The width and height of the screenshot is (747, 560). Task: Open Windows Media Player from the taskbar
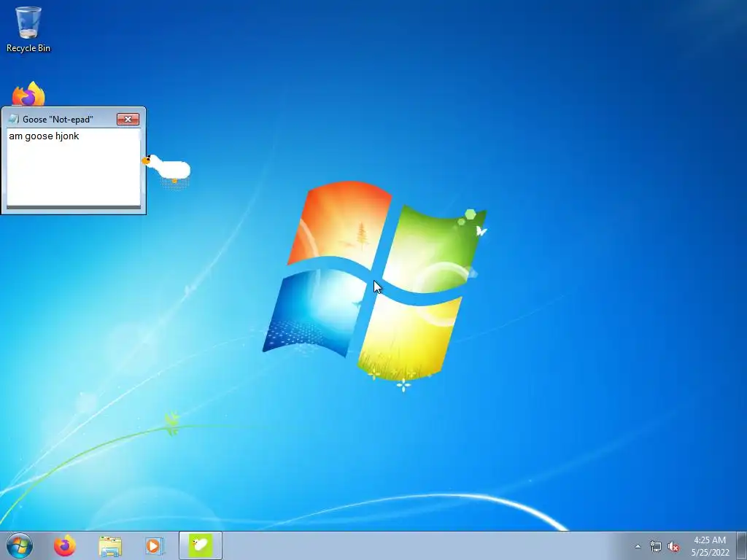155,545
